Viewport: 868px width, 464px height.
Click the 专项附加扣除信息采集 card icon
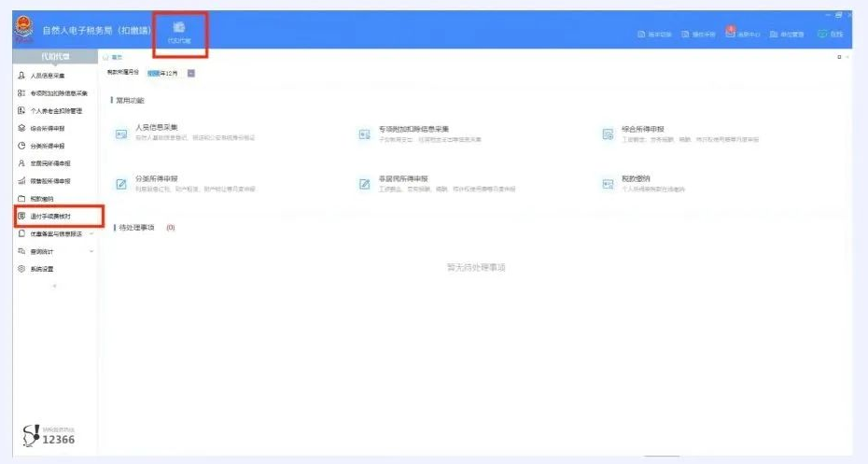365,134
